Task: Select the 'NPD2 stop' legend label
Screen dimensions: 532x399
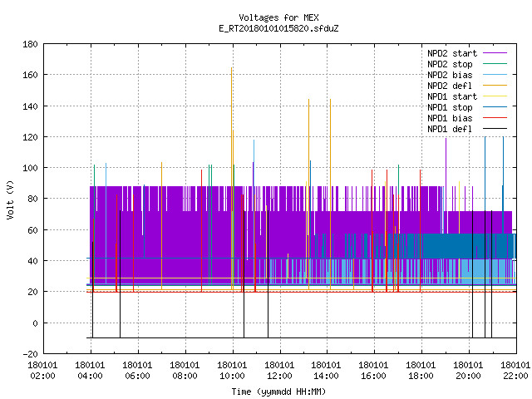Action: point(450,64)
